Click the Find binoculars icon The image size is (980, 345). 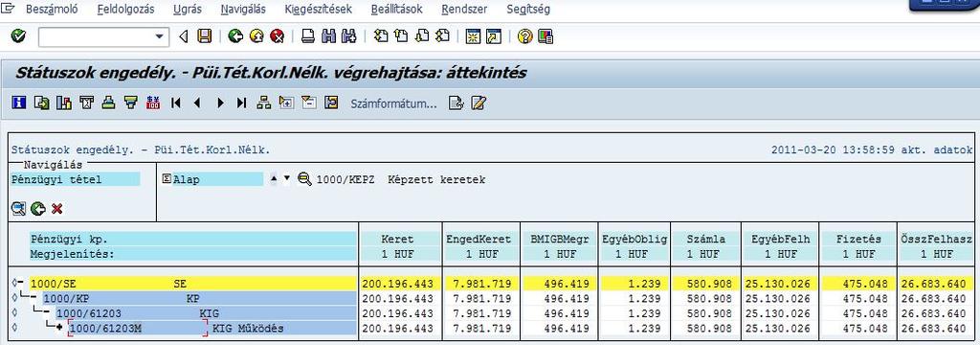pyautogui.click(x=328, y=37)
